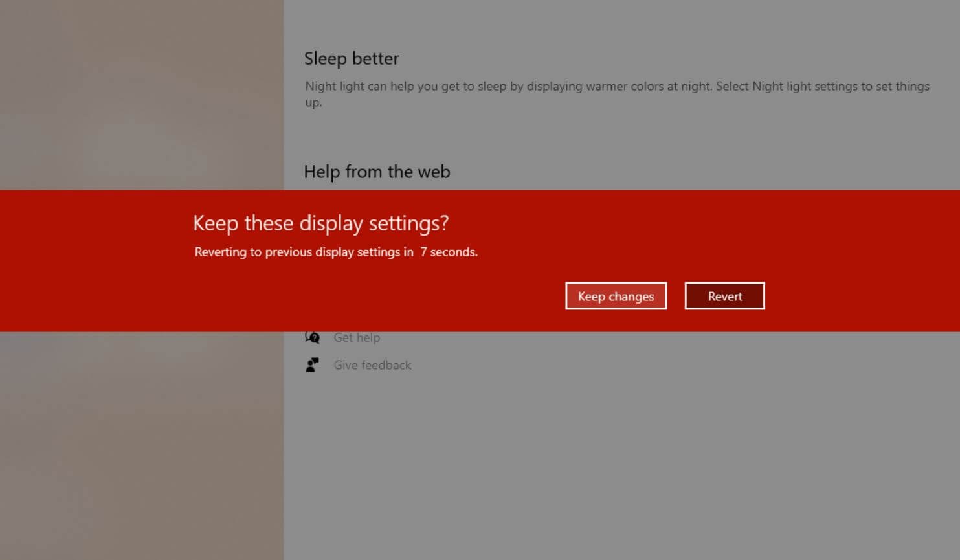Viewport: 960px width, 560px height.
Task: Open the Give feedback link
Action: pyautogui.click(x=372, y=365)
